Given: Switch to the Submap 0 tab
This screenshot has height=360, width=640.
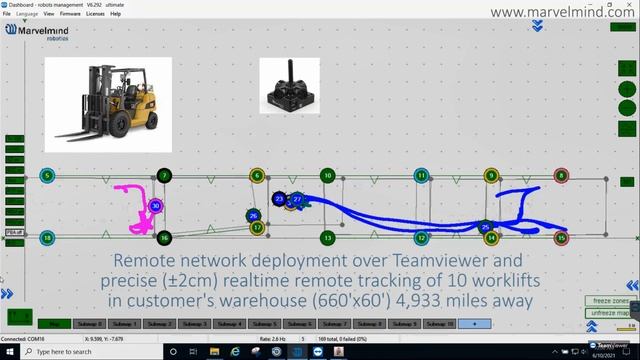Looking at the screenshot, I should [90, 324].
